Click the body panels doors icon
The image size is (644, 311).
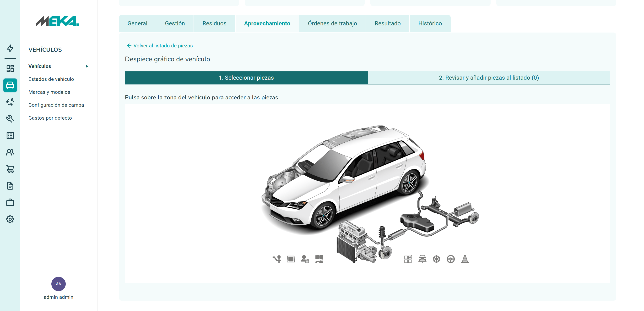[319, 259]
